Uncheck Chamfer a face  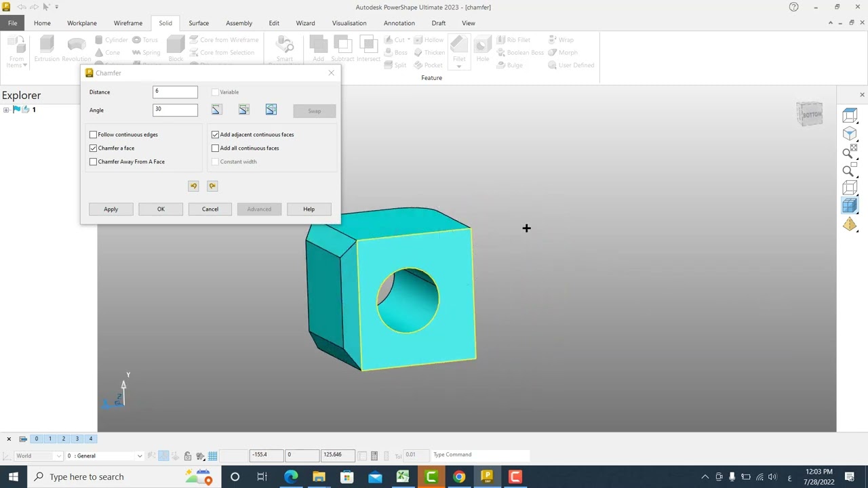click(x=93, y=148)
